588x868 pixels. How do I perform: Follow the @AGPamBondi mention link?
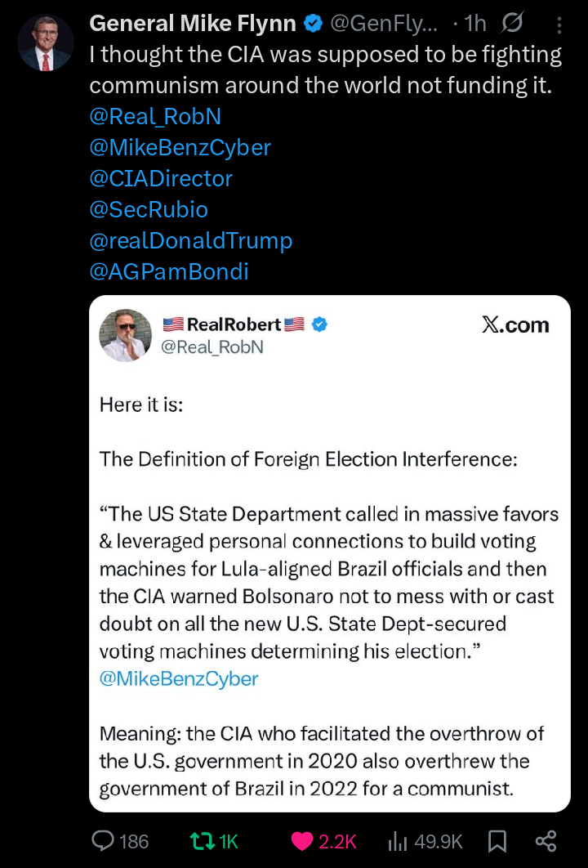coord(168,271)
